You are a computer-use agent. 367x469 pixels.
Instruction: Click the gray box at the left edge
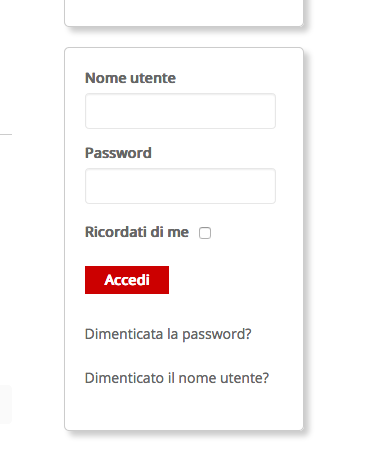pos(6,404)
